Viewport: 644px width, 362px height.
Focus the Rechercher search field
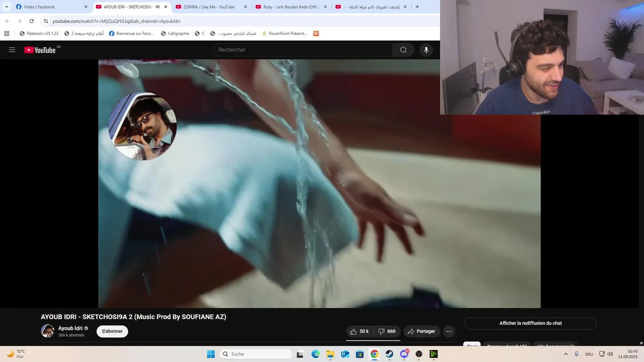(x=303, y=50)
